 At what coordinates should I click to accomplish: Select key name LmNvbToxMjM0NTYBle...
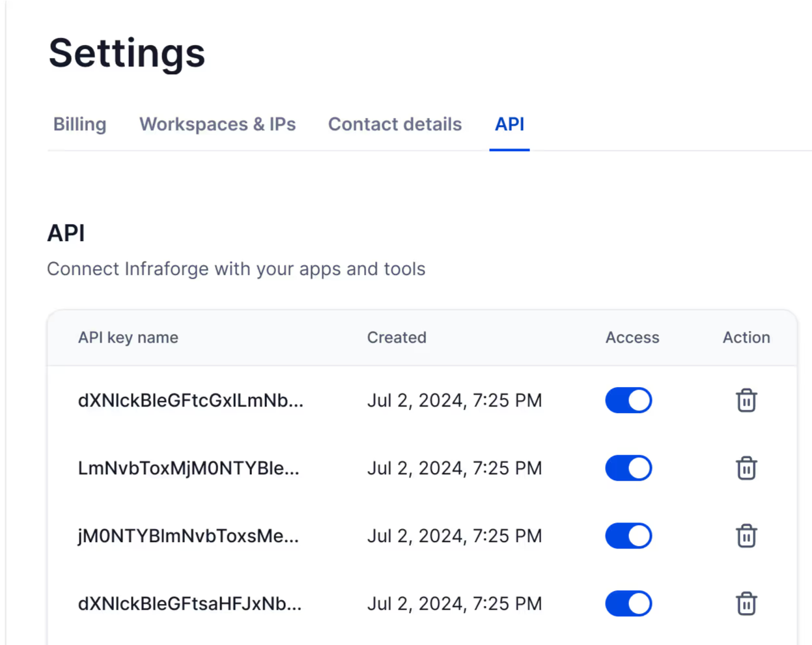[x=189, y=468]
